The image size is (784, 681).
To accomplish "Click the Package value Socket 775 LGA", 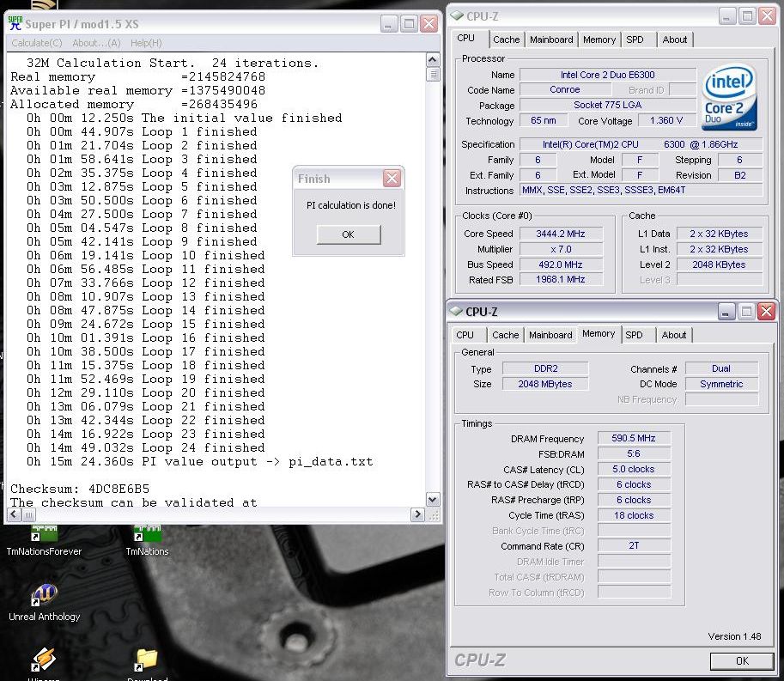I will [x=607, y=105].
